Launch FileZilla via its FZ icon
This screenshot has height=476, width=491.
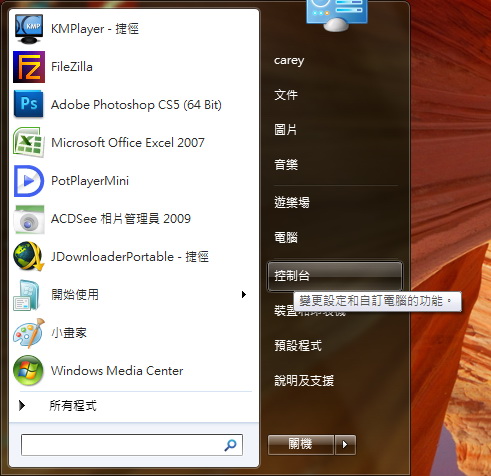coord(29,67)
